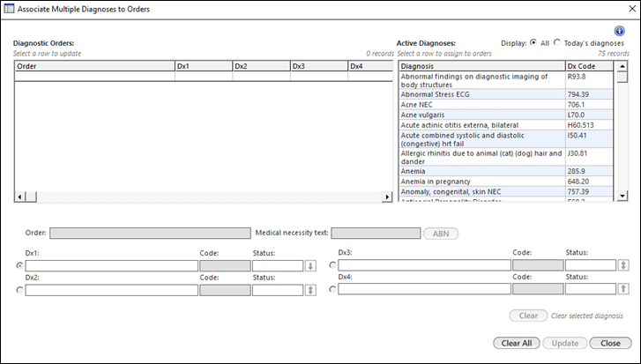Screen dimensions: 641x364
Task: Select the Abnormal Stress ECG row
Action: (506, 94)
